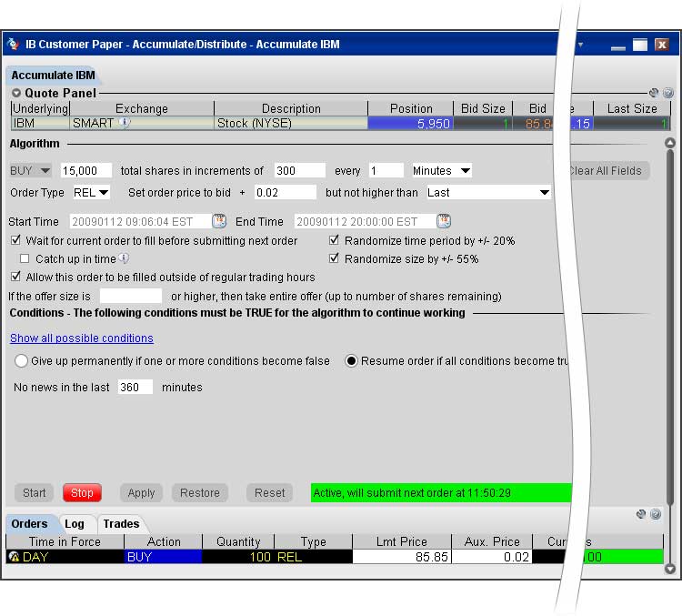Click the Lmt Price cell 85.85
The height and width of the screenshot is (616, 682).
(401, 557)
